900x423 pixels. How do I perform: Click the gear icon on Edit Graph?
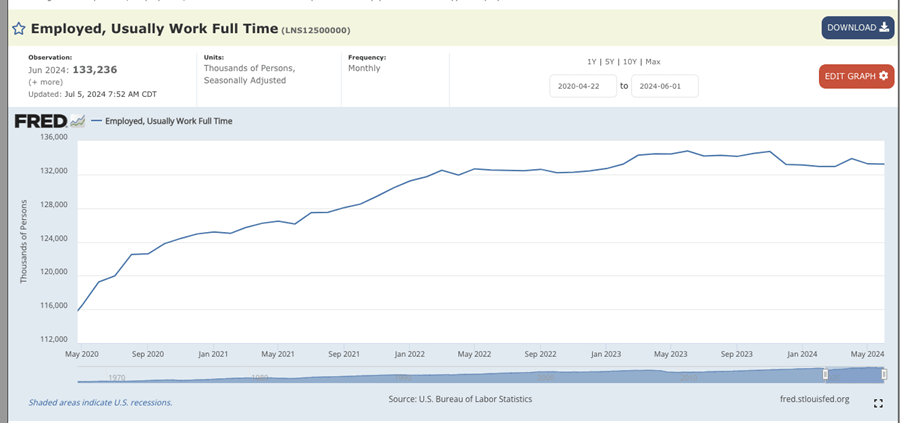(884, 76)
